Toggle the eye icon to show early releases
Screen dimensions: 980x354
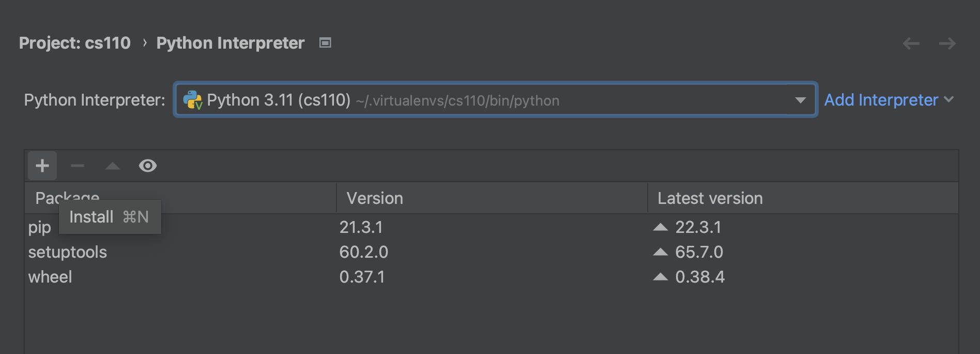pos(148,166)
